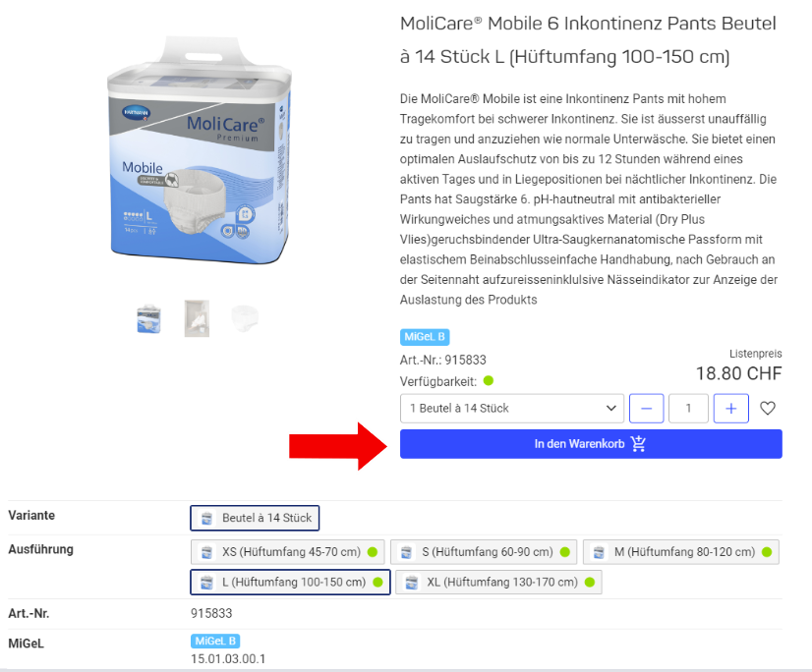Select the third pants thumbnail image
The width and height of the screenshot is (812, 672).
pos(245,318)
